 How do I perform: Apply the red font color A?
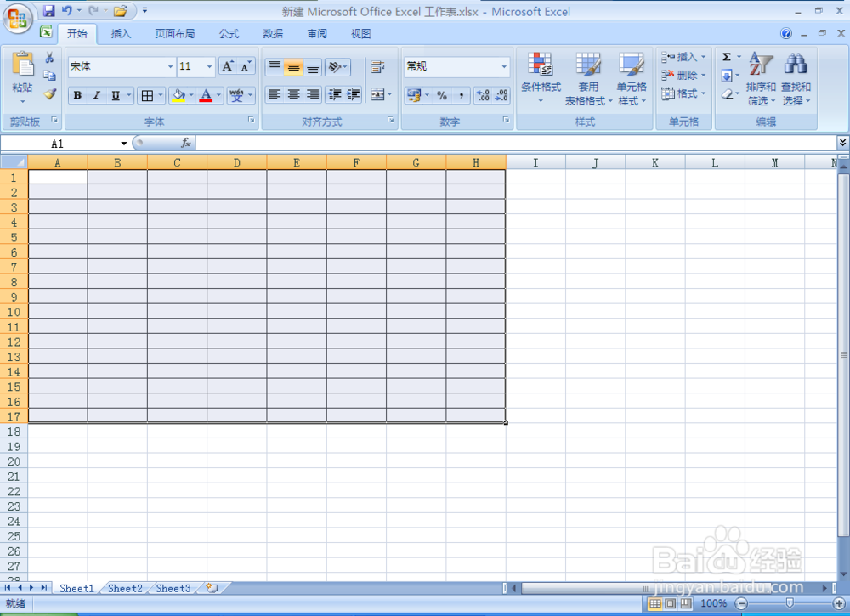pyautogui.click(x=206, y=95)
